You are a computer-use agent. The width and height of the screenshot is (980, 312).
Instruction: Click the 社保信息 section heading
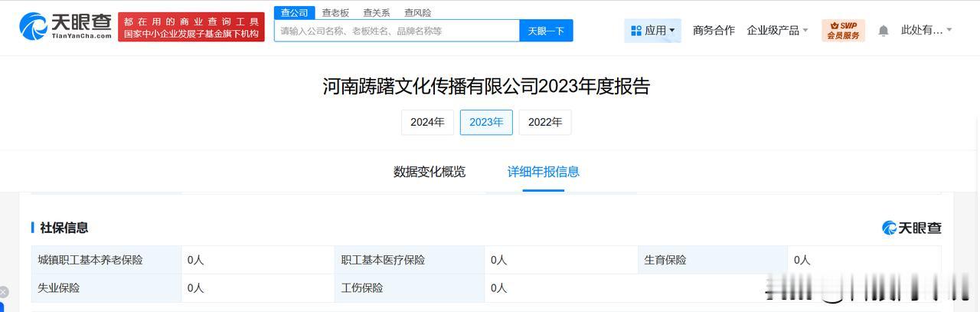point(64,228)
